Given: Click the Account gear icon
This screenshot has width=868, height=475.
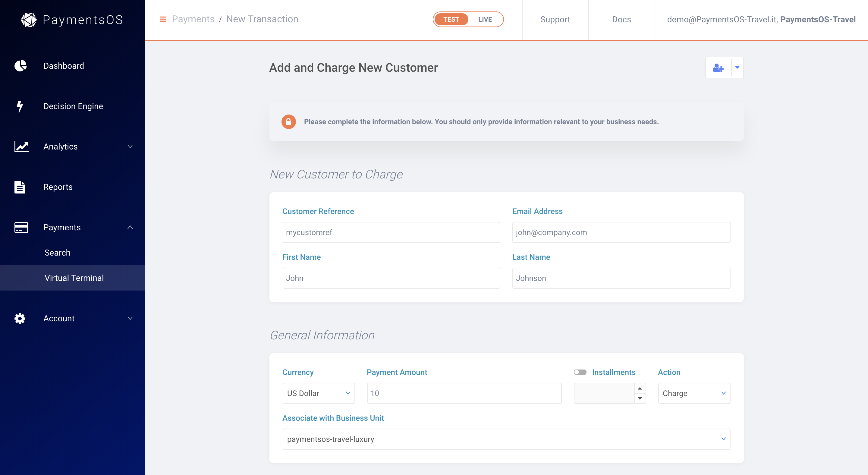Looking at the screenshot, I should click(20, 318).
